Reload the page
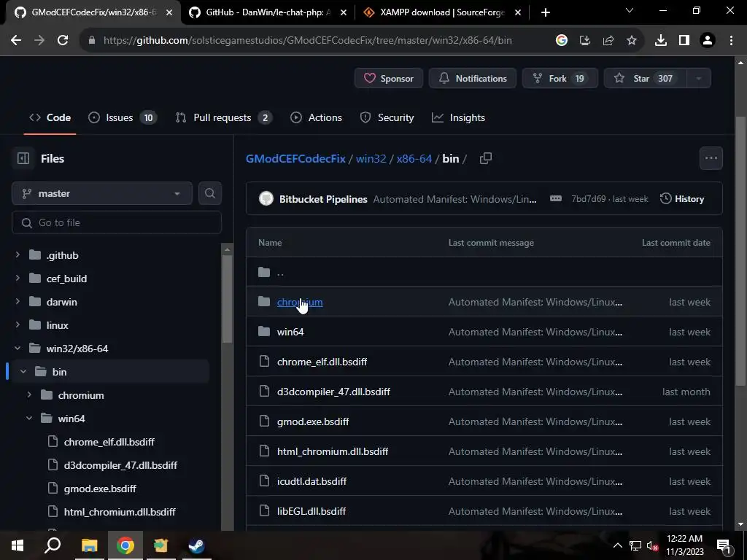The width and height of the screenshot is (747, 560). click(x=63, y=41)
